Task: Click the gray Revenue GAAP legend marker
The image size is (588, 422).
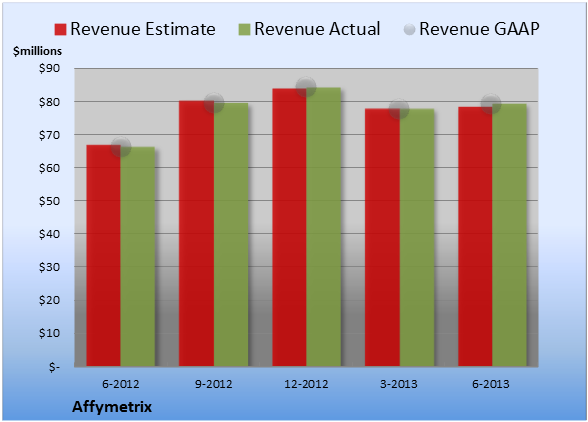Action: (410, 29)
